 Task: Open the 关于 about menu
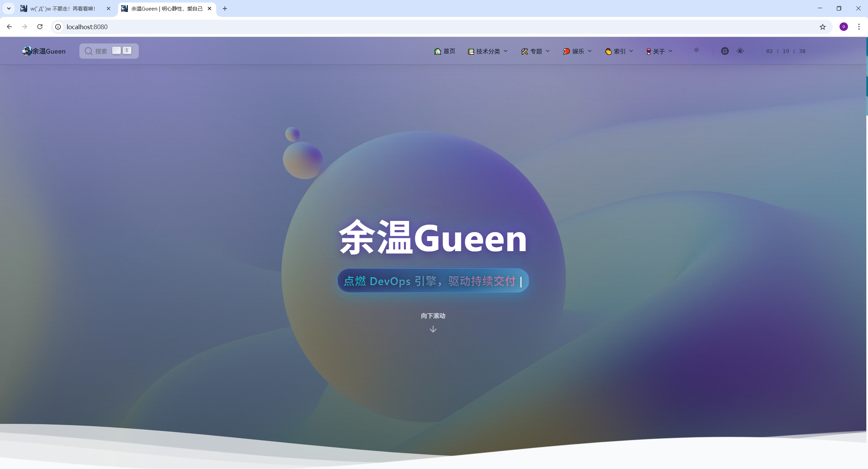[659, 51]
